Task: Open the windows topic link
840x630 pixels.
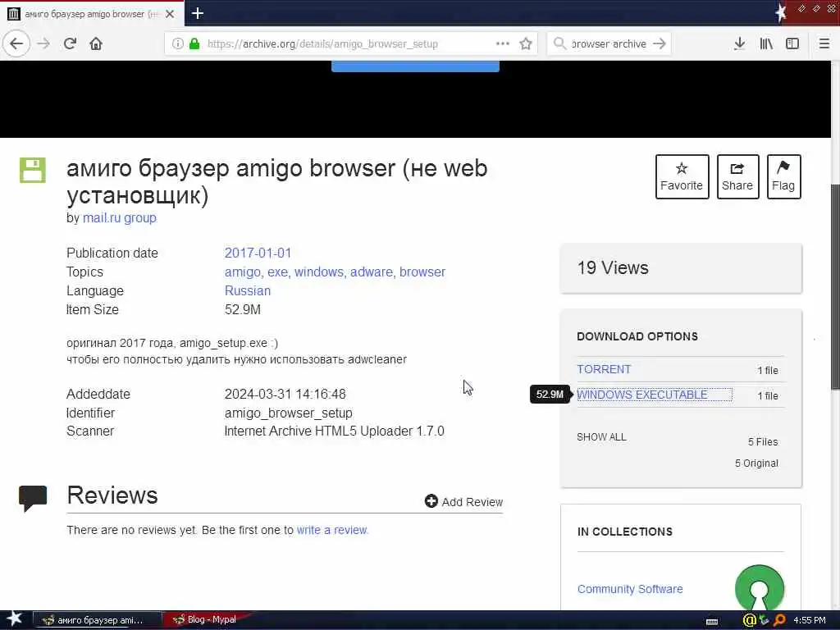Action: click(x=321, y=272)
